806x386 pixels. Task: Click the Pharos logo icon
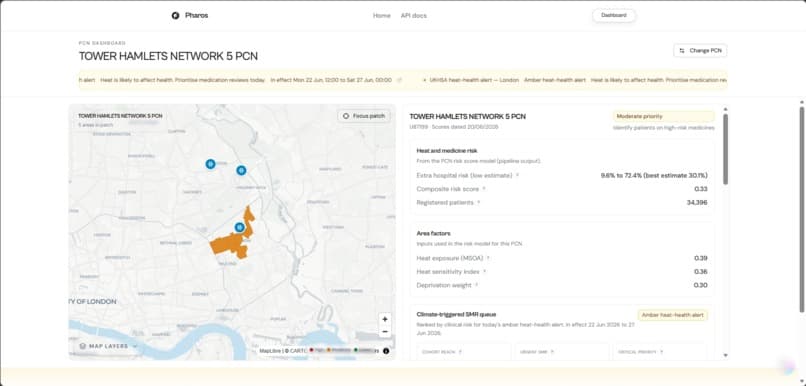tap(175, 15)
